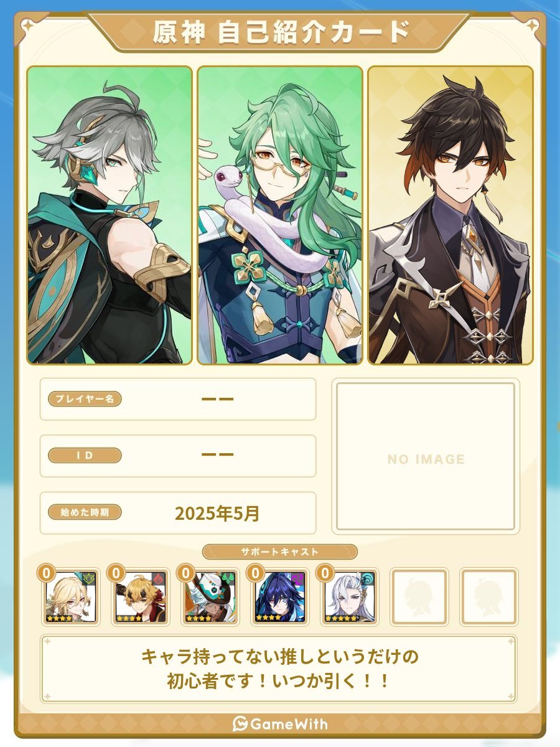Viewport: 560px width, 747px height.
Task: Open the Zhongli portrait card
Action: coord(450,215)
